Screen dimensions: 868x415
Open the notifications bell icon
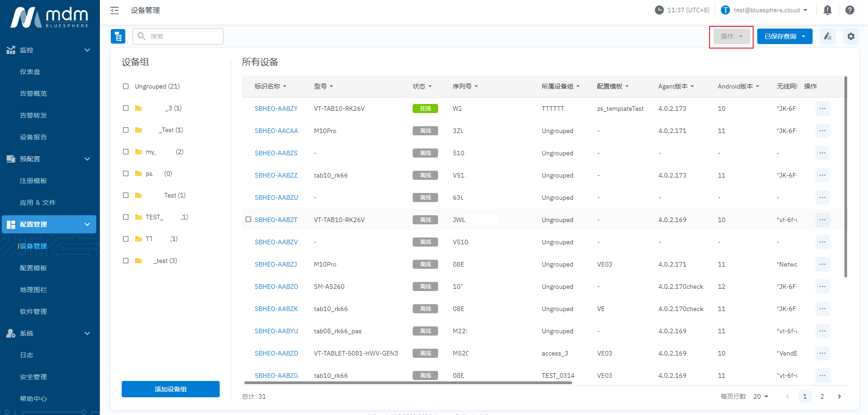point(828,10)
